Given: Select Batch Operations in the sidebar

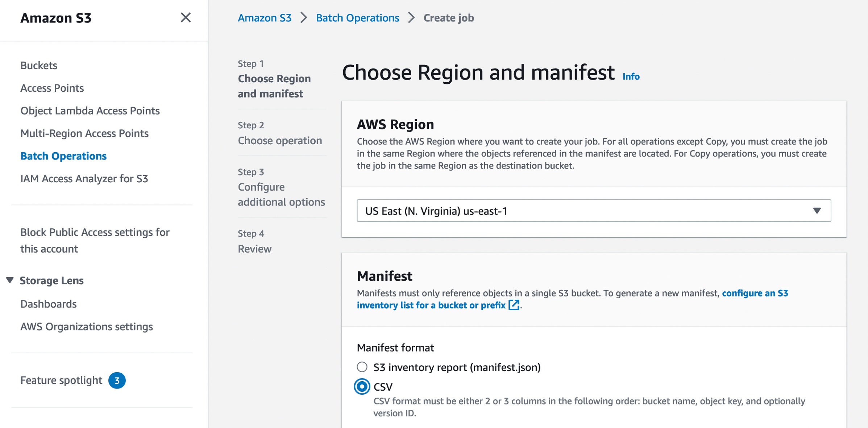Looking at the screenshot, I should [63, 156].
